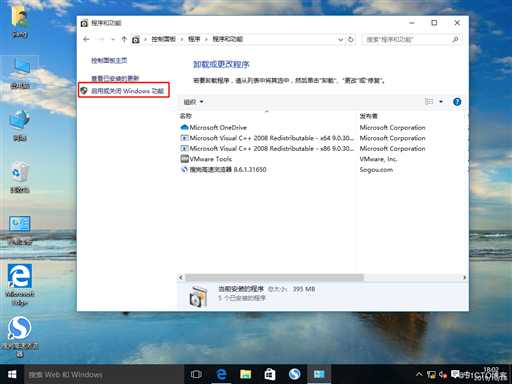Click the forward navigation arrow
The width and height of the screenshot is (512, 384).
(101, 39)
